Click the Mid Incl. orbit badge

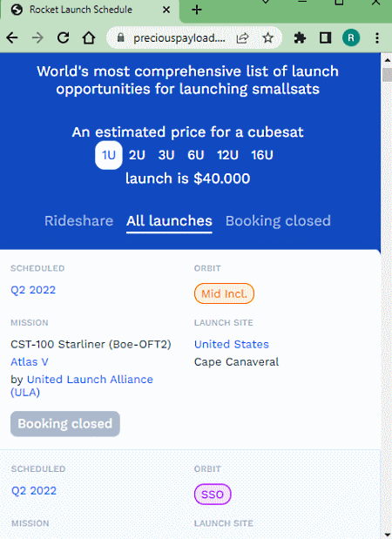click(x=224, y=293)
